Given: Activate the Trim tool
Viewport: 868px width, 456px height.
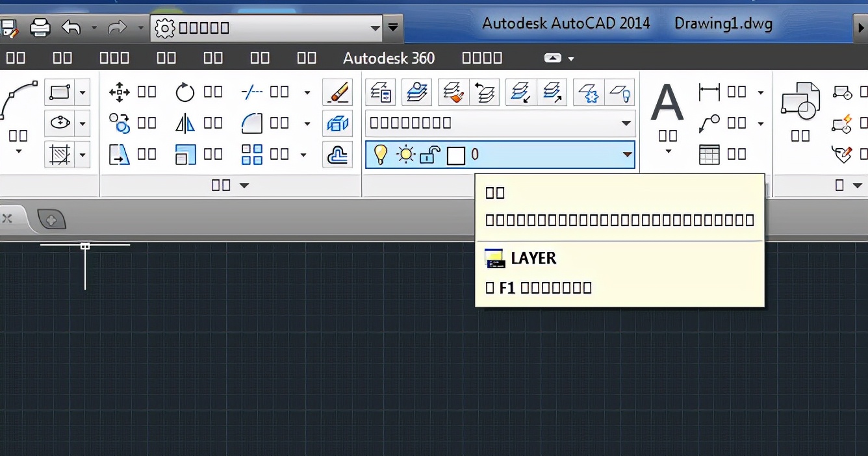Looking at the screenshot, I should coord(265,92).
